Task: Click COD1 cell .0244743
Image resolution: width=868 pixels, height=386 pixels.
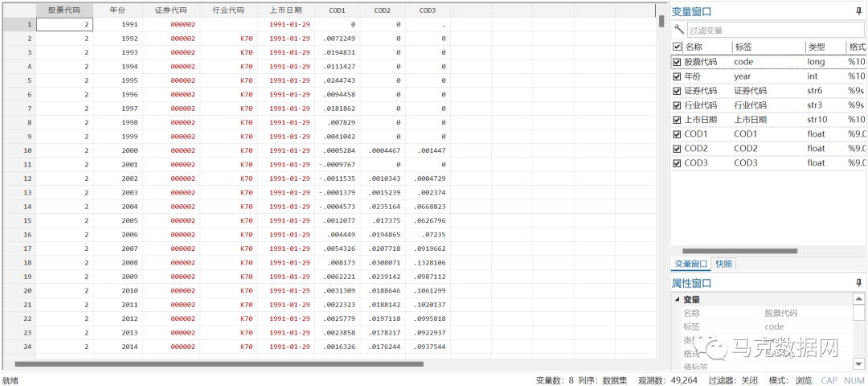Action: 337,80
